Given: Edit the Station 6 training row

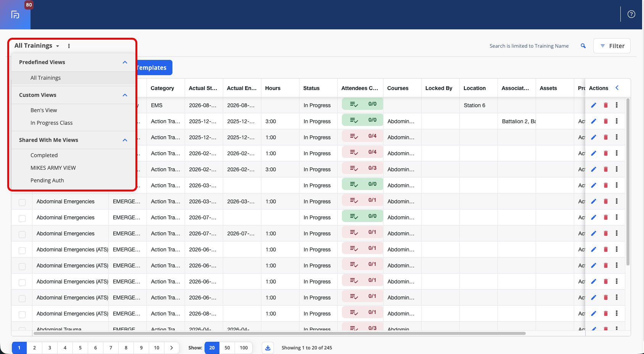Looking at the screenshot, I should click(x=594, y=105).
